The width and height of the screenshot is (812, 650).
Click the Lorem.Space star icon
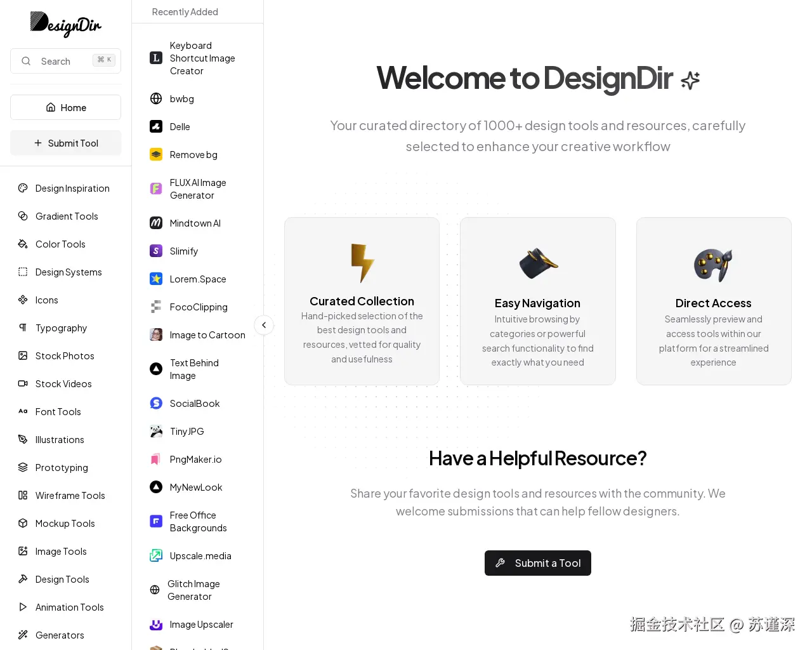point(156,279)
